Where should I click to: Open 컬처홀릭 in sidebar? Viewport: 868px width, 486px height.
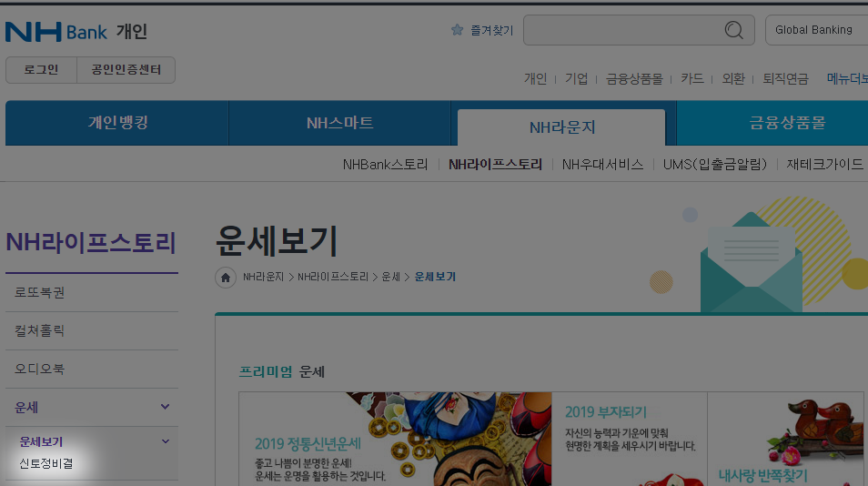tap(92, 330)
